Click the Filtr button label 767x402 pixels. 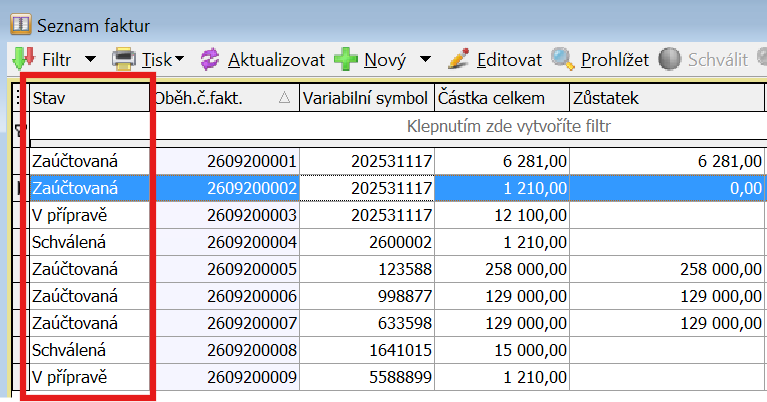tap(57, 60)
